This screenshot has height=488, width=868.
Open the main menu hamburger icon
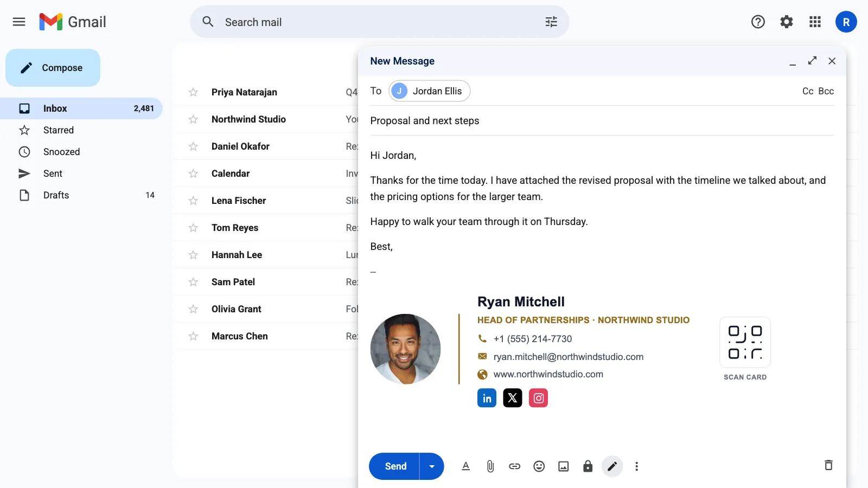tap(19, 22)
